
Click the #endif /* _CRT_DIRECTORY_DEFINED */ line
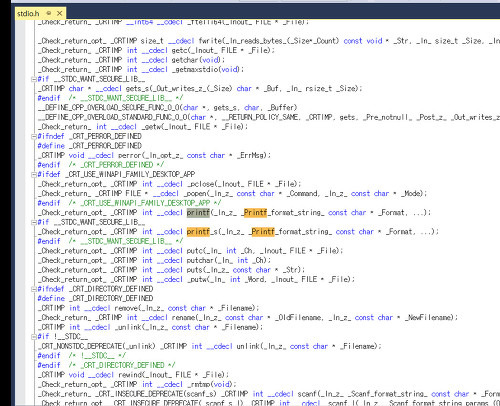106,365
